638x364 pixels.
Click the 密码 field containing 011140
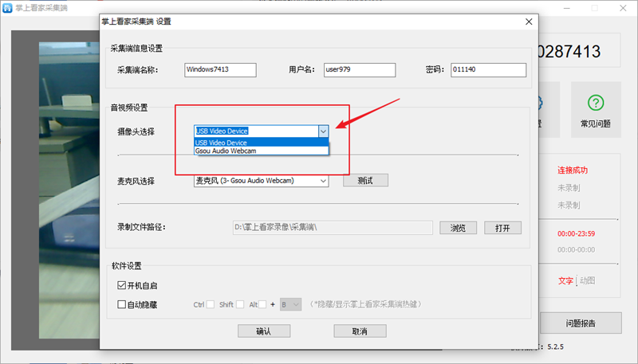[488, 70]
